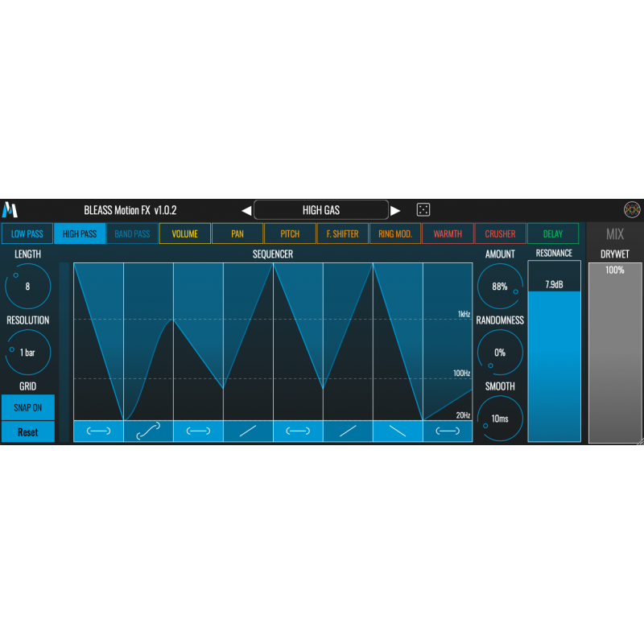
Task: Enable the LOW PASS effect
Action: tap(27, 234)
